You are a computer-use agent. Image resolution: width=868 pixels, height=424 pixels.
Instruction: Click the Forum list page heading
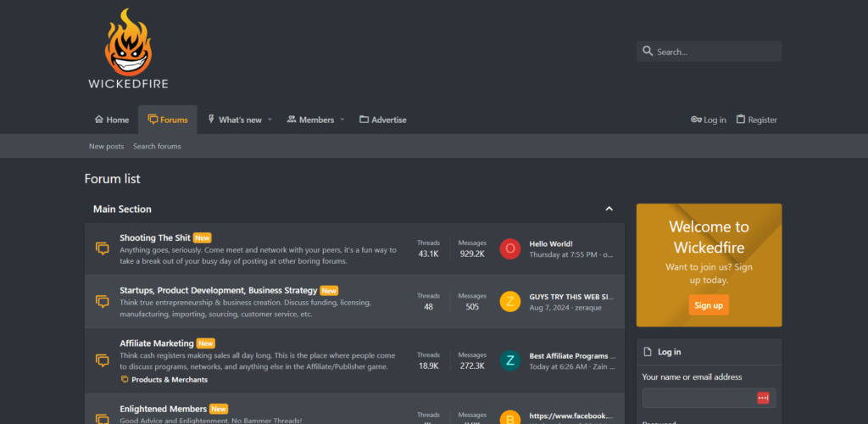tap(113, 179)
